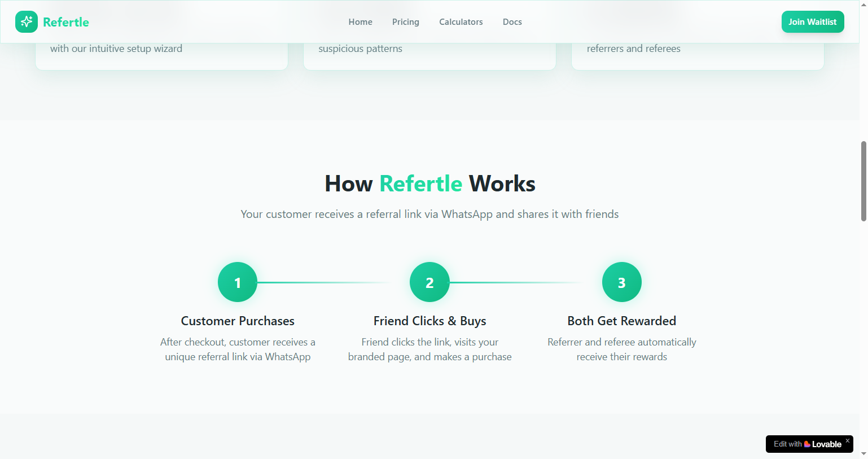Click the Lovable heart icon in the badge

tap(806, 444)
